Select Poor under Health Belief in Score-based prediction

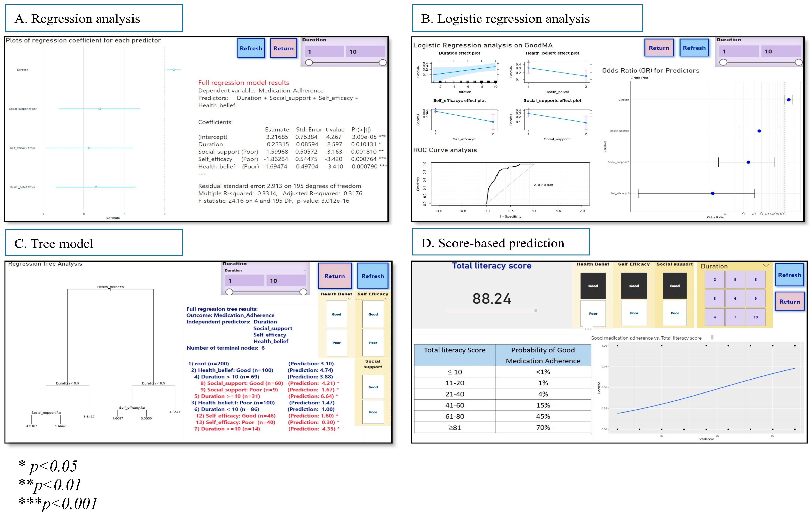point(593,314)
